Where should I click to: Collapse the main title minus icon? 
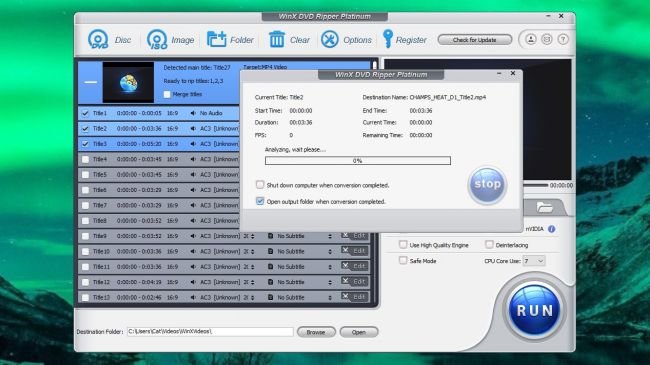90,82
